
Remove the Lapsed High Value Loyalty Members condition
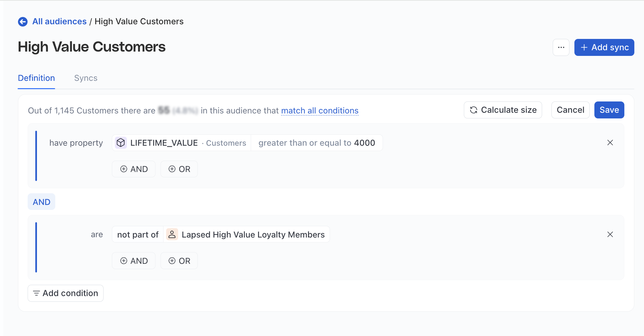610,234
